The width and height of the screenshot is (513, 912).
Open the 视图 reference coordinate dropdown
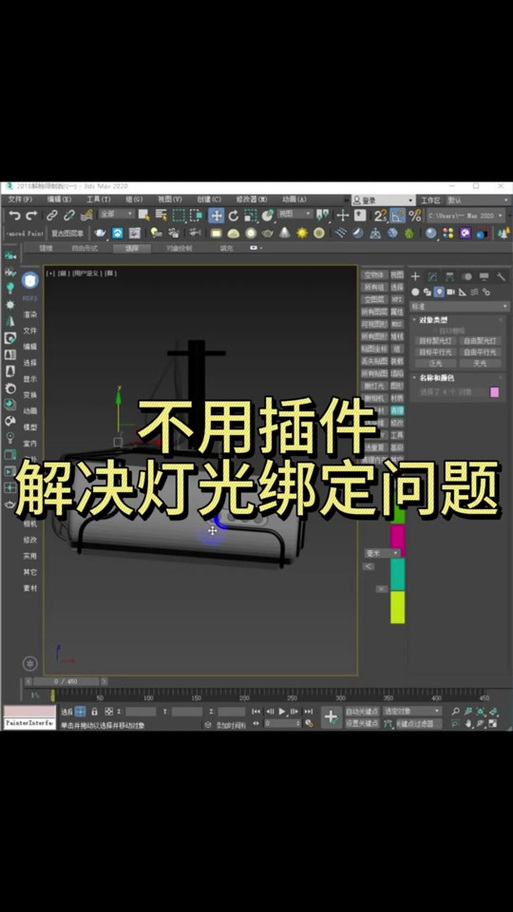point(294,214)
